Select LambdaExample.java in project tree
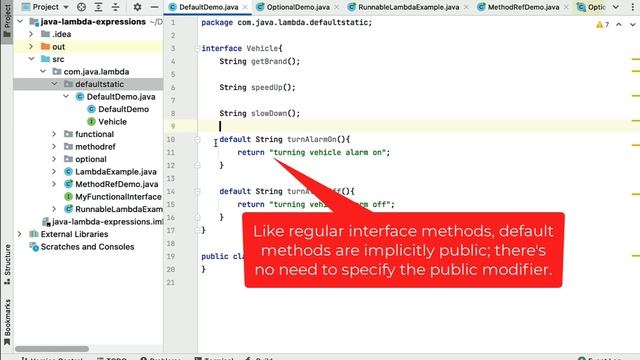This screenshot has height=360, width=640. (x=111, y=171)
